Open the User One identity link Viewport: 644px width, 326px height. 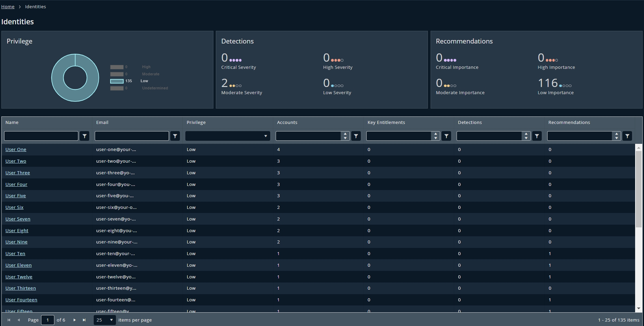click(x=16, y=149)
